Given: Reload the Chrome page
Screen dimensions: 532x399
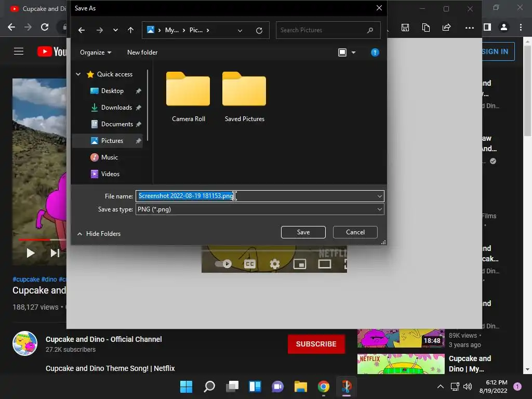Looking at the screenshot, I should [x=45, y=27].
